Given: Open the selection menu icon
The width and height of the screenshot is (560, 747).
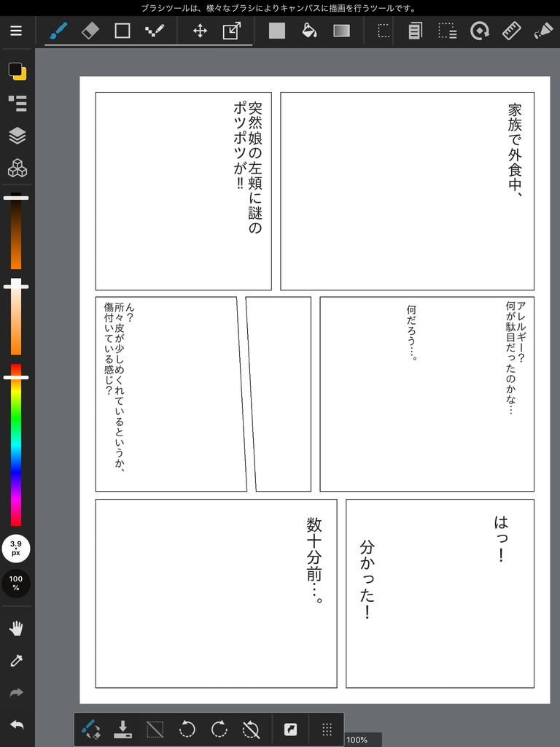Looking at the screenshot, I should [x=448, y=31].
